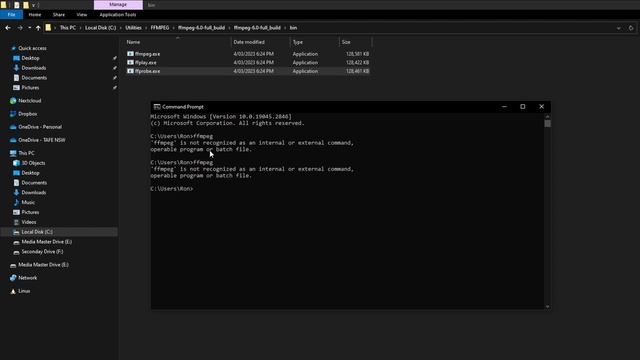Open Desktop under This PC
This screenshot has width=640, height=360.
tap(31, 173)
